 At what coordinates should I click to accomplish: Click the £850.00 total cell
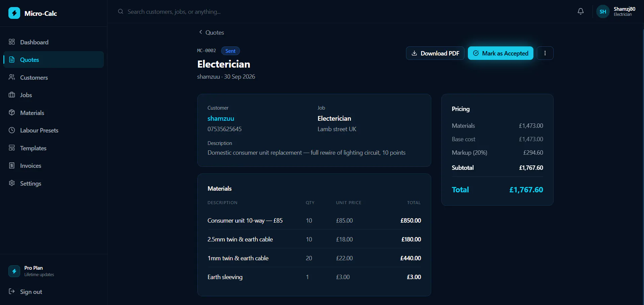tap(410, 220)
